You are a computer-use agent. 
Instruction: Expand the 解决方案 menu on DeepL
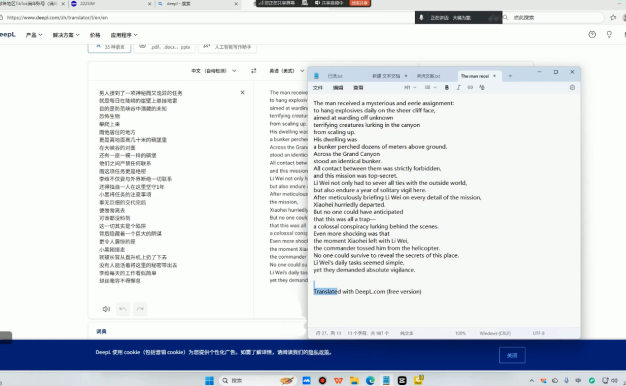coord(66,35)
